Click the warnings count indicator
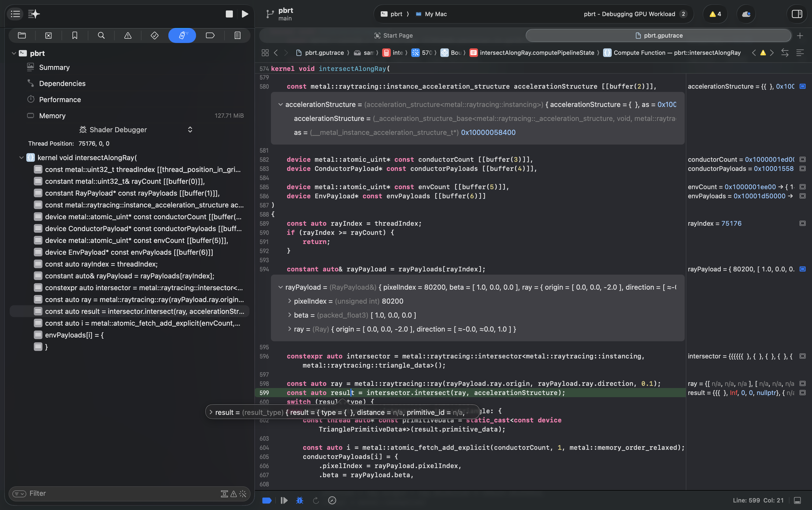 (x=715, y=14)
